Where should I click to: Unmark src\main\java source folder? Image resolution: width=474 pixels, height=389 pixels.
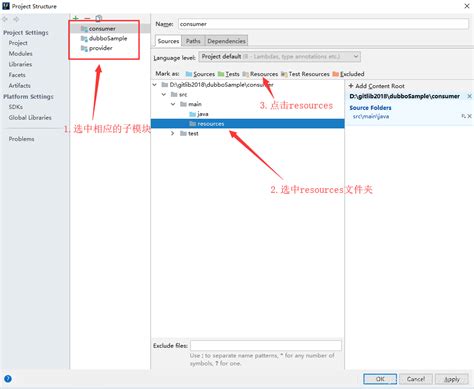point(469,116)
